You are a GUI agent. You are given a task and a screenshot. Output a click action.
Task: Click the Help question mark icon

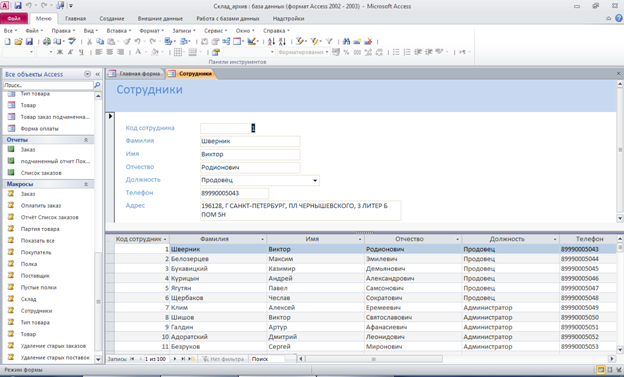[619, 18]
